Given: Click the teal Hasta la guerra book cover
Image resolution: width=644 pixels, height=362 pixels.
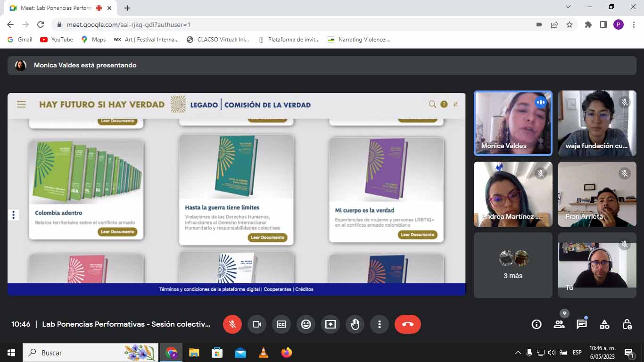Looking at the screenshot, I should (236, 166).
